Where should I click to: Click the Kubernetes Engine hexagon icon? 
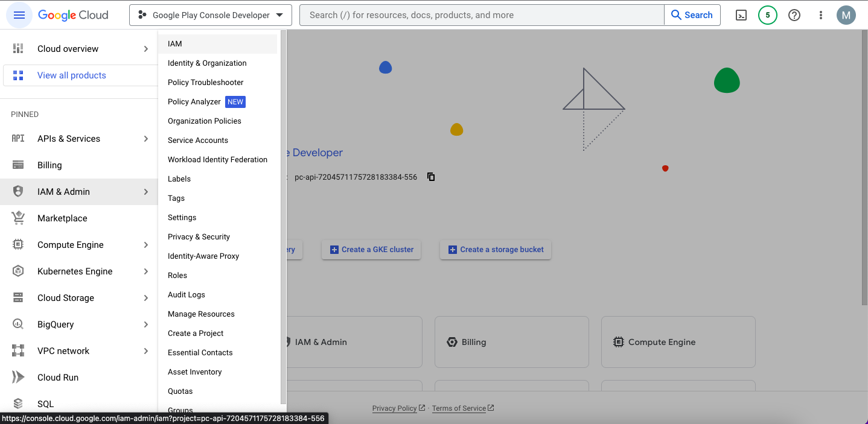pos(18,271)
